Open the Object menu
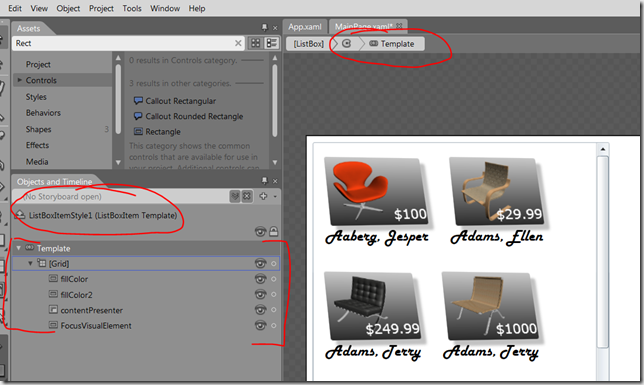 (x=68, y=8)
